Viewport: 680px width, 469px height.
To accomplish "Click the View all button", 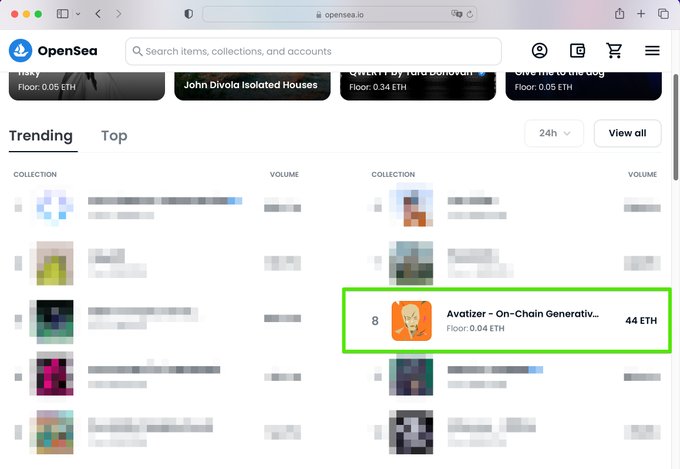I will pyautogui.click(x=628, y=133).
